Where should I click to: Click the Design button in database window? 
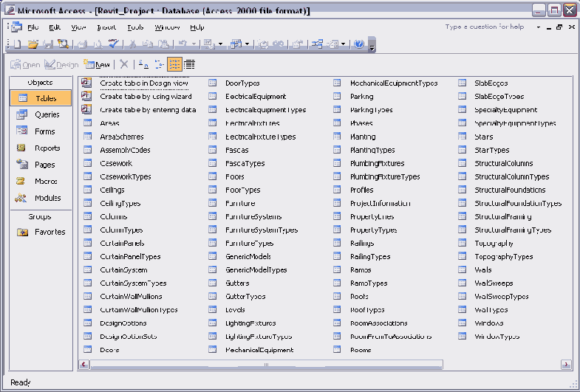click(61, 65)
